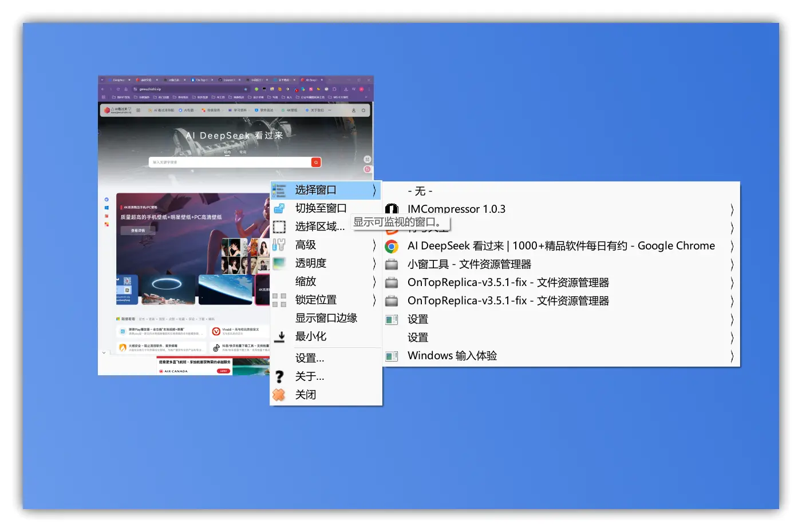Select the 站内 search tab
The height and width of the screenshot is (532, 802).
click(x=227, y=152)
